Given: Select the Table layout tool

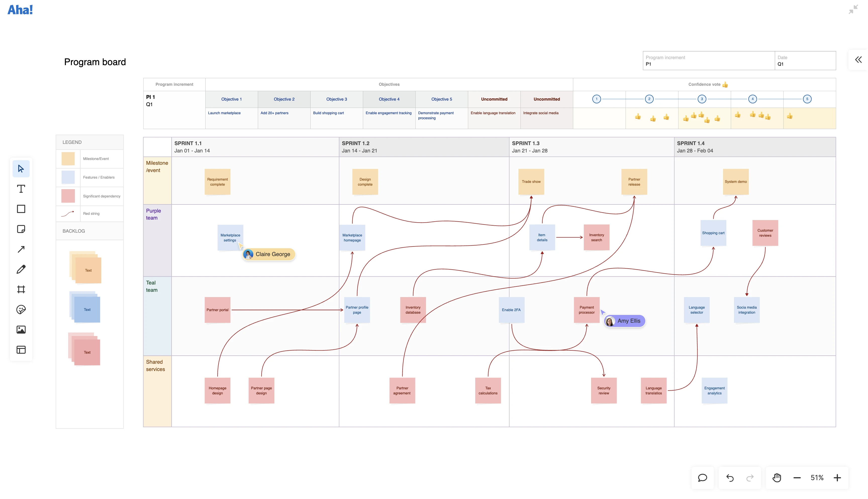Looking at the screenshot, I should [x=21, y=350].
